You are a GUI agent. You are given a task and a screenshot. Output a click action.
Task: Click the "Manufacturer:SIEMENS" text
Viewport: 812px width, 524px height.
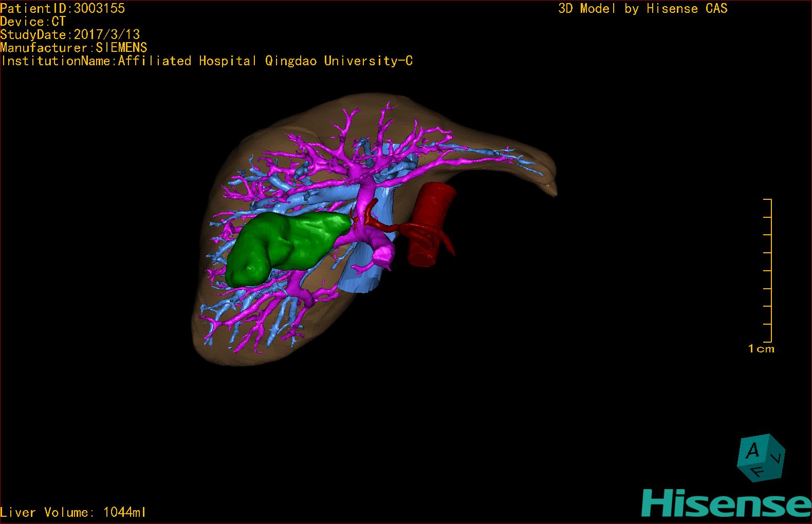point(73,48)
